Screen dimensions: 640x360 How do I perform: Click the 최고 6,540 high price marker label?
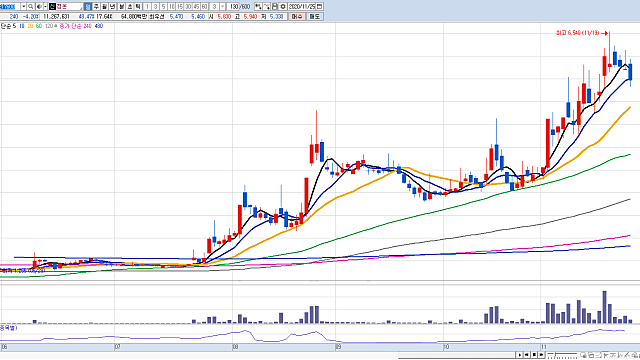[578, 33]
